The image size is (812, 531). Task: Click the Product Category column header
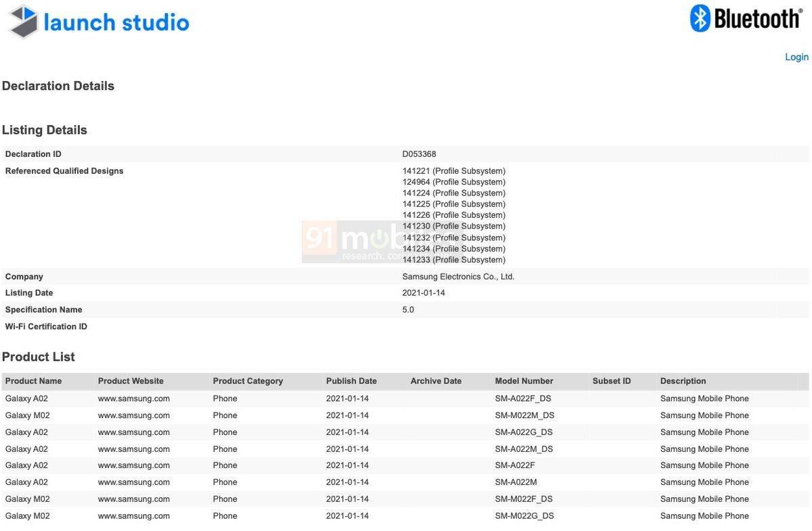(248, 382)
